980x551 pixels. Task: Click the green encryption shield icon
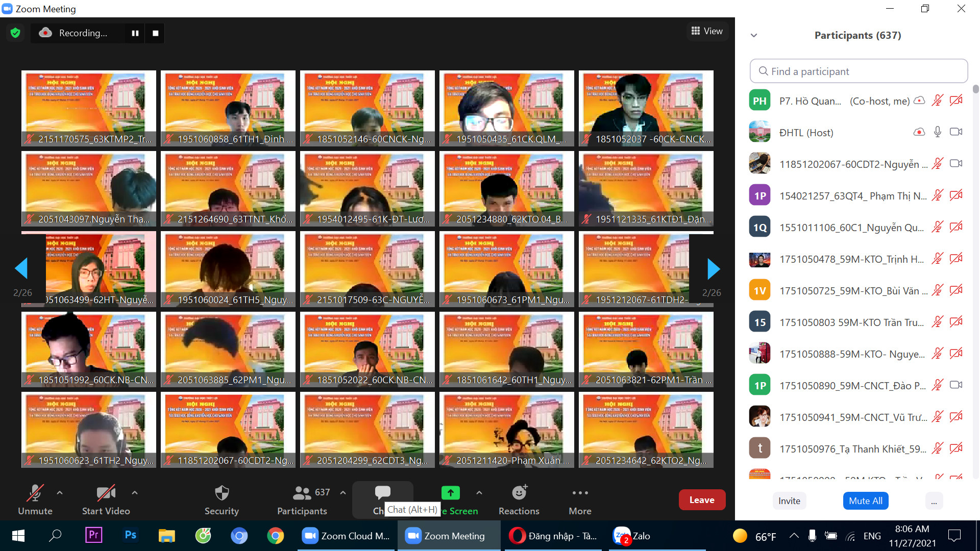(x=15, y=33)
